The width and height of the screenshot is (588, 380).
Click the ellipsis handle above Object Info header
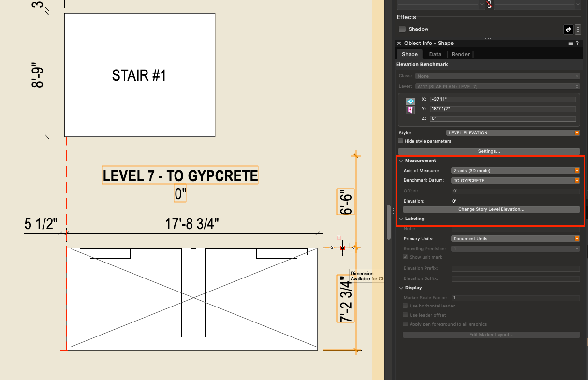pyautogui.click(x=489, y=38)
